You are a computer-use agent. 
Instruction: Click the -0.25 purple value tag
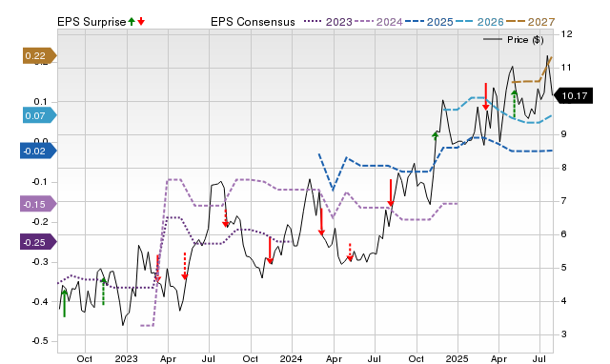pos(38,242)
